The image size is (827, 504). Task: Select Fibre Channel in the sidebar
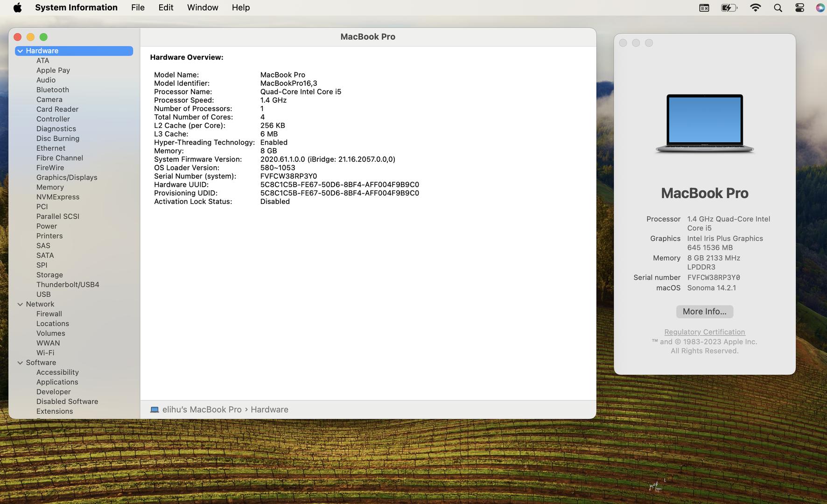coord(60,158)
